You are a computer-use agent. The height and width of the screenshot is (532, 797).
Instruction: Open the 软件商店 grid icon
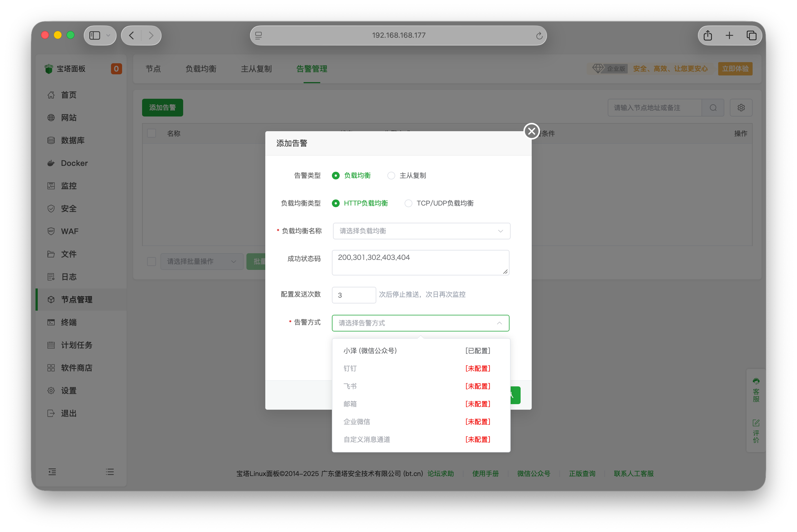(51, 368)
